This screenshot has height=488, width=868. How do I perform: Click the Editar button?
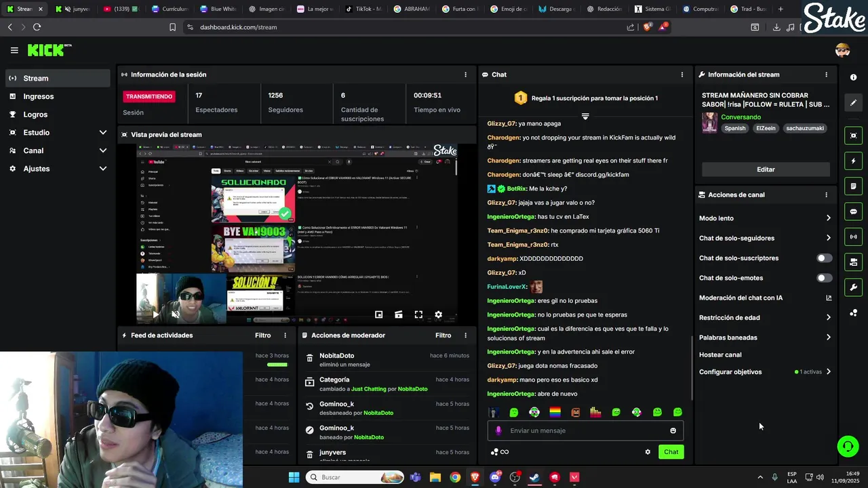pos(766,169)
